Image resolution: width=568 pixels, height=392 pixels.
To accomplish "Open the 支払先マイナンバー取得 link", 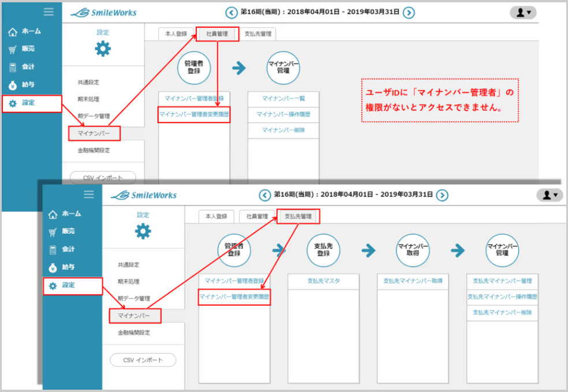I will (413, 281).
